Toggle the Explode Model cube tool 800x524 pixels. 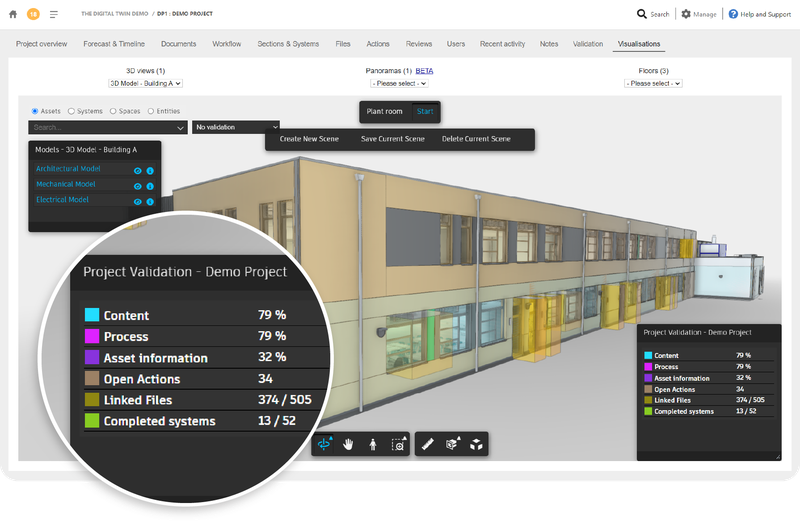476,444
